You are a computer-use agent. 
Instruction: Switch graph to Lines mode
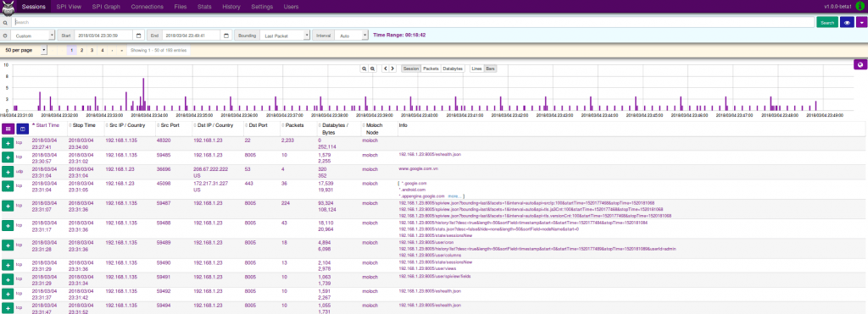click(x=476, y=69)
